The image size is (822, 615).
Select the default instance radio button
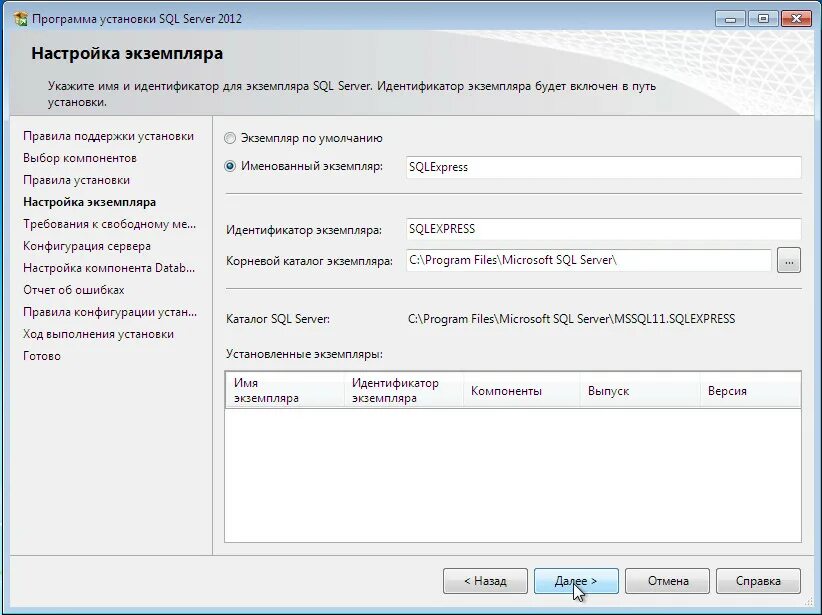pos(230,138)
